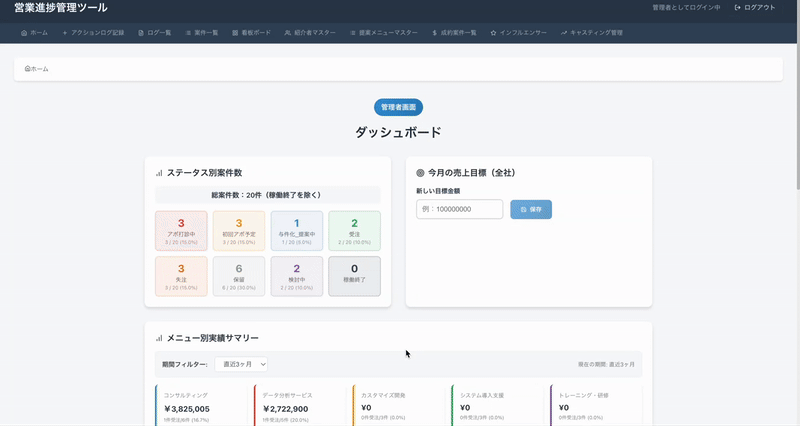Screen dimensions: 800x426
Task: Click the document icon beside ログ一覧
Action: 141,33
